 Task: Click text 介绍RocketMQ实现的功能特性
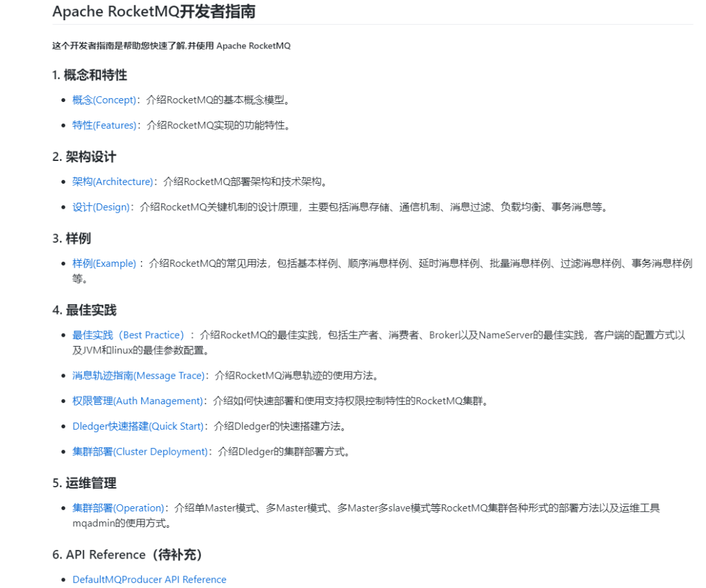pyautogui.click(x=216, y=126)
